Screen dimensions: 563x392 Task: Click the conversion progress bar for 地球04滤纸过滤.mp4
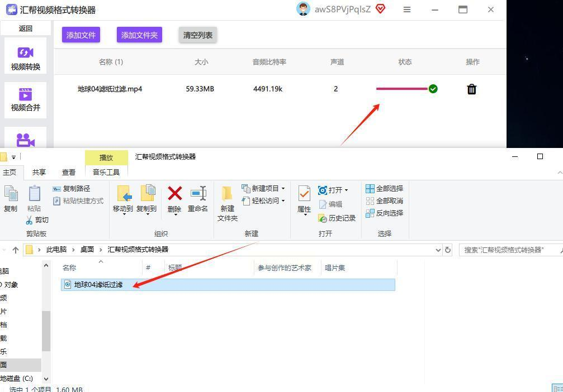click(x=402, y=89)
